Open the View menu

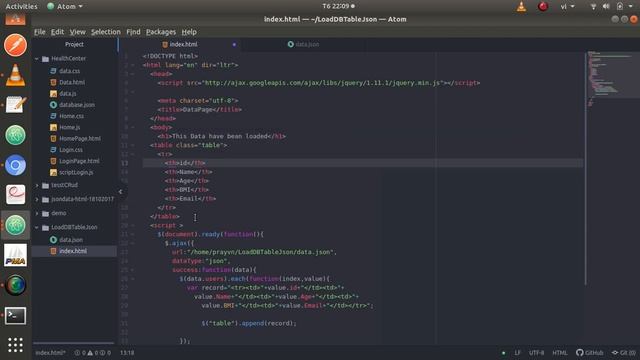click(78, 32)
